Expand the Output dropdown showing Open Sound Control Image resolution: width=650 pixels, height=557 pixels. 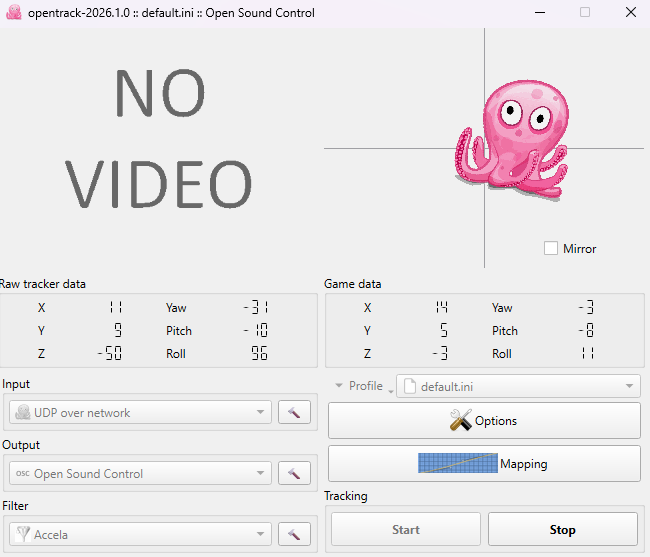point(139,474)
